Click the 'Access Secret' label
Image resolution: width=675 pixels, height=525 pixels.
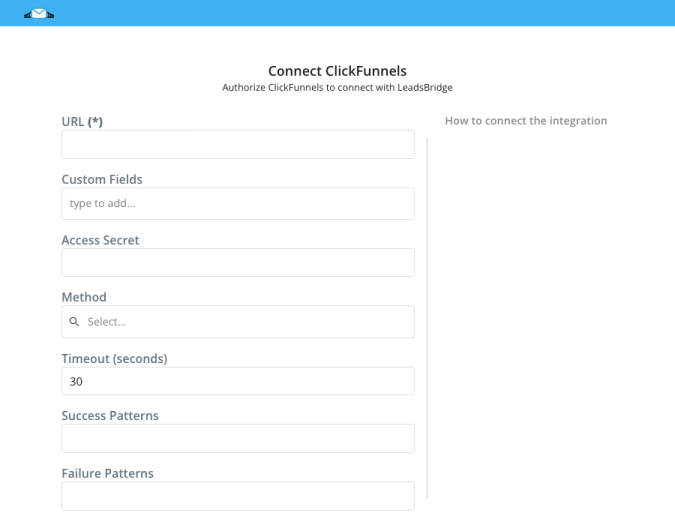100,240
